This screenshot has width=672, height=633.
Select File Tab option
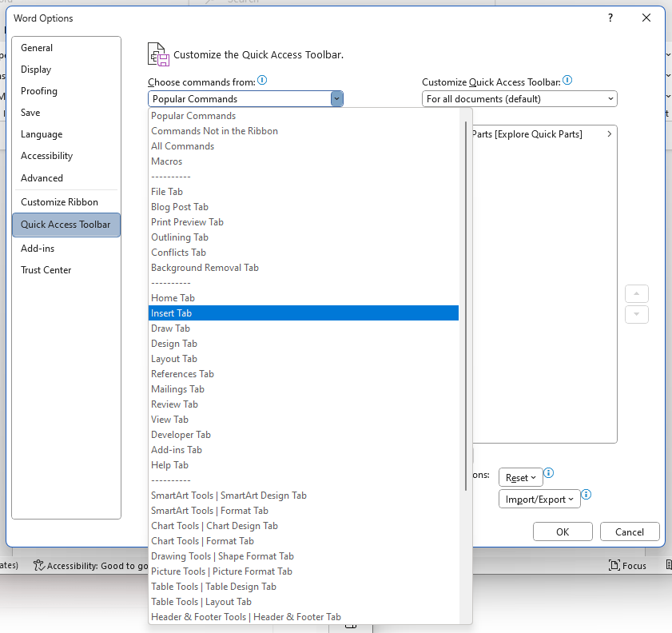[x=304, y=192]
